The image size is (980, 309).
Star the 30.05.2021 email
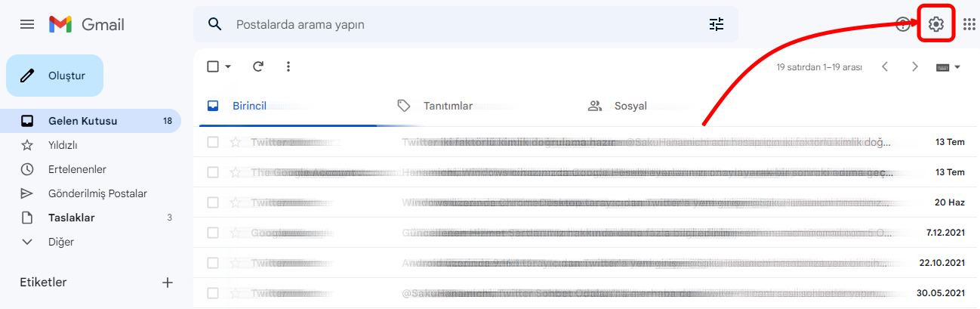[236, 293]
